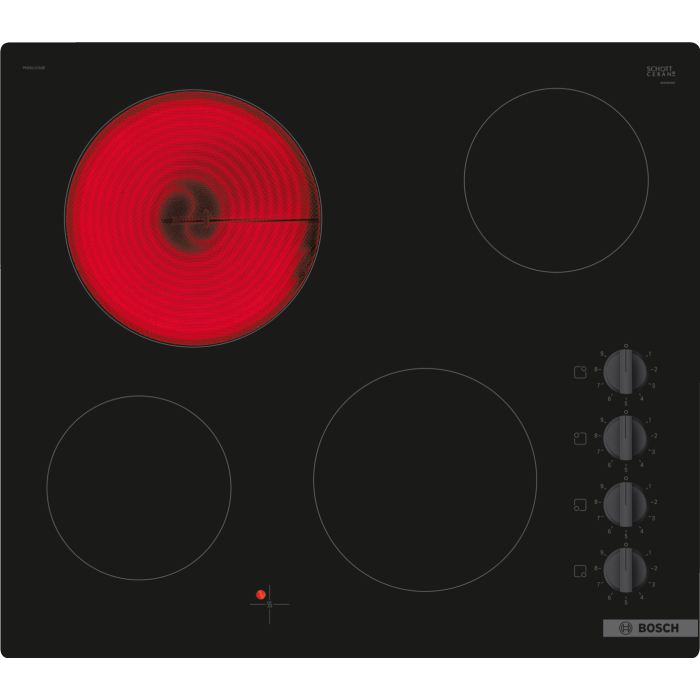Click the 5 mark below the bottom knob

click(626, 601)
